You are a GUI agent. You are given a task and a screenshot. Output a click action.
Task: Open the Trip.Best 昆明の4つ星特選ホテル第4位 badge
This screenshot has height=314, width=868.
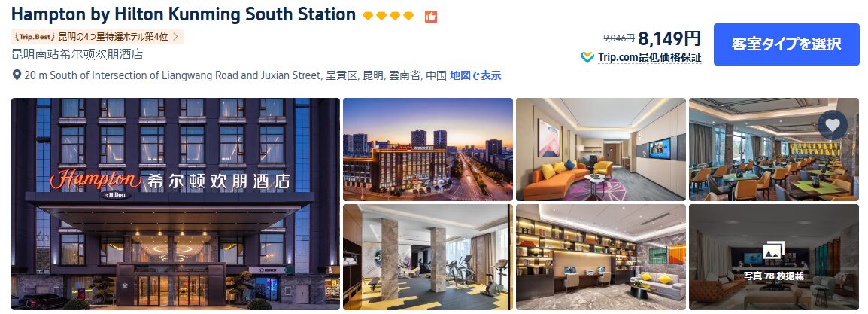(97, 37)
